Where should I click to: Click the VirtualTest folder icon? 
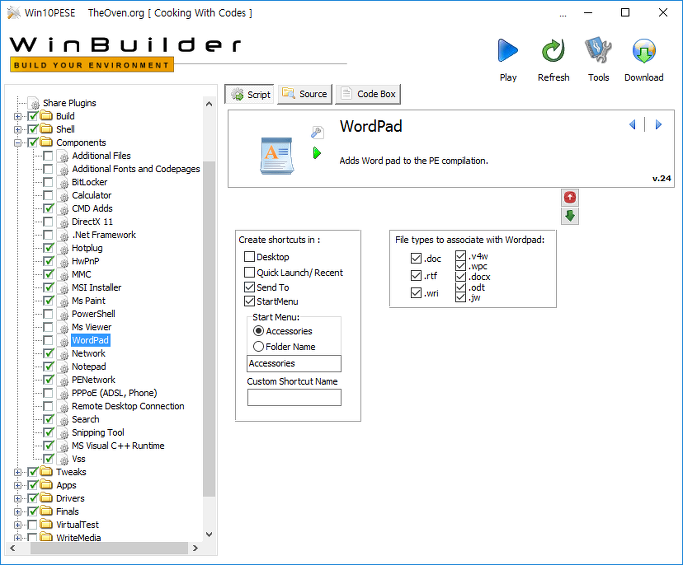coord(46,524)
